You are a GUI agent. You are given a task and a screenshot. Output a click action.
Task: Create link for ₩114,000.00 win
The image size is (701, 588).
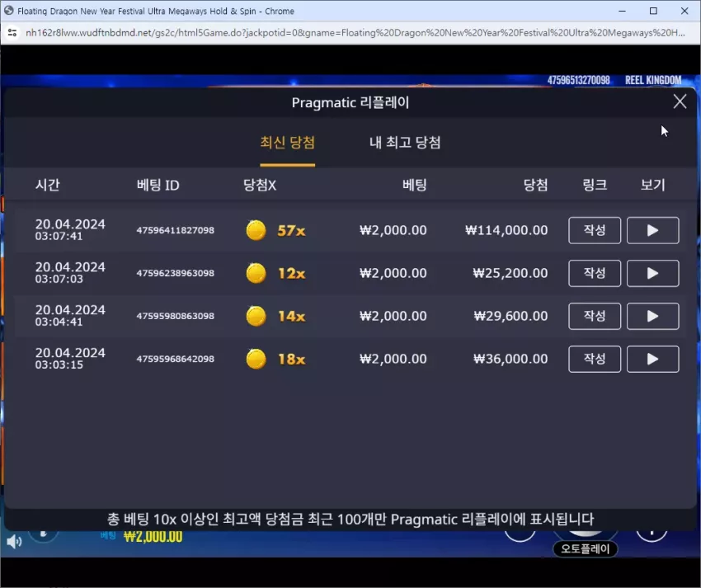click(x=595, y=230)
